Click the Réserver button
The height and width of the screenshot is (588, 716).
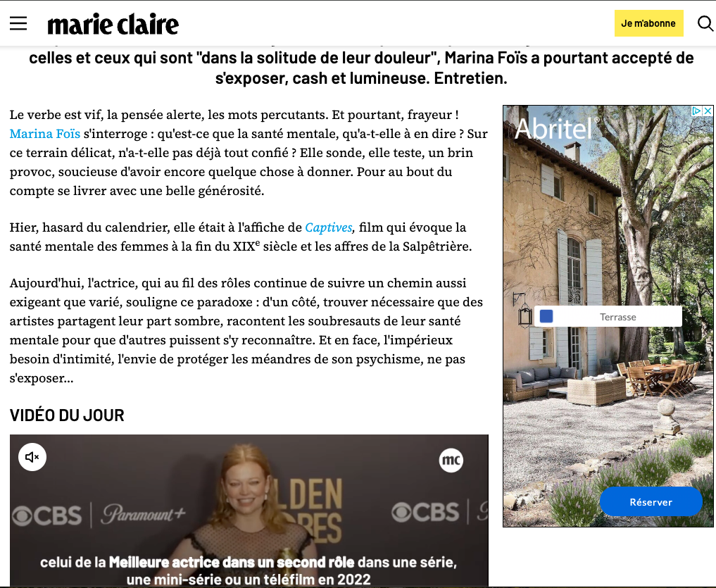651,501
